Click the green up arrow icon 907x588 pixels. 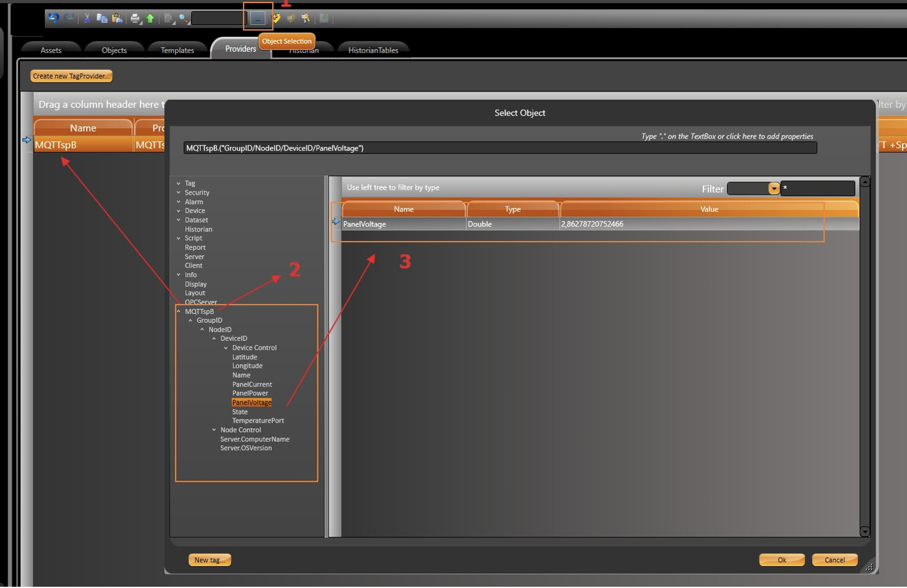(150, 19)
